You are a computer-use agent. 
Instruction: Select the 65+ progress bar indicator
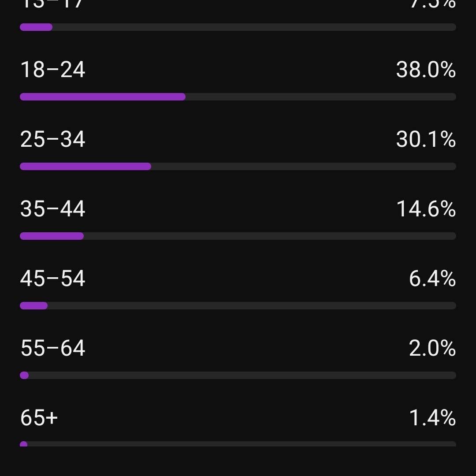24,444
